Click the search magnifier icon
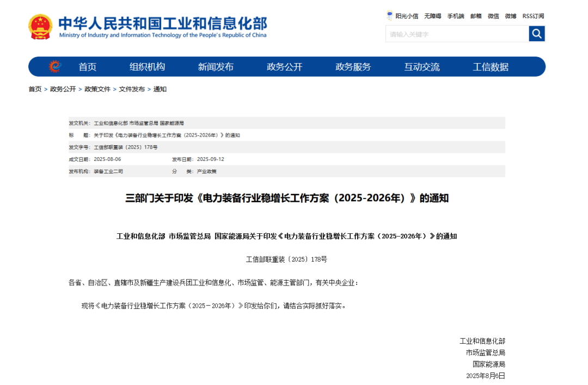This screenshot has height=385, width=588. click(x=537, y=34)
